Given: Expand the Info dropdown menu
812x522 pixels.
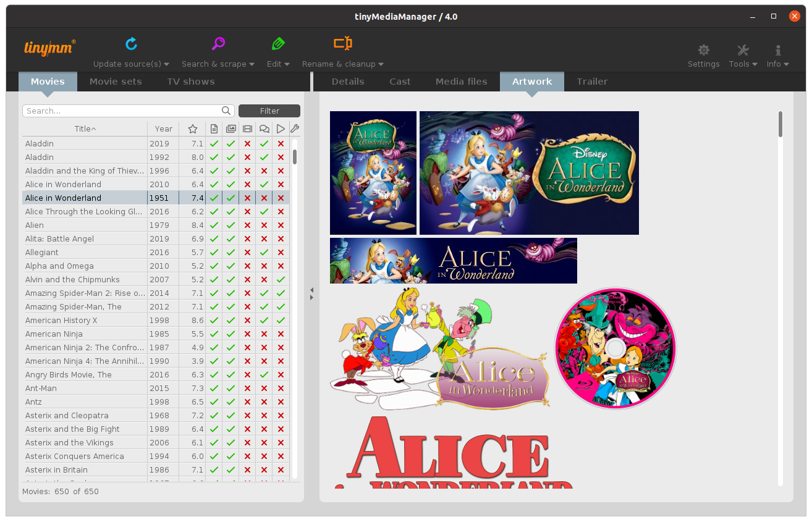Looking at the screenshot, I should (x=777, y=56).
